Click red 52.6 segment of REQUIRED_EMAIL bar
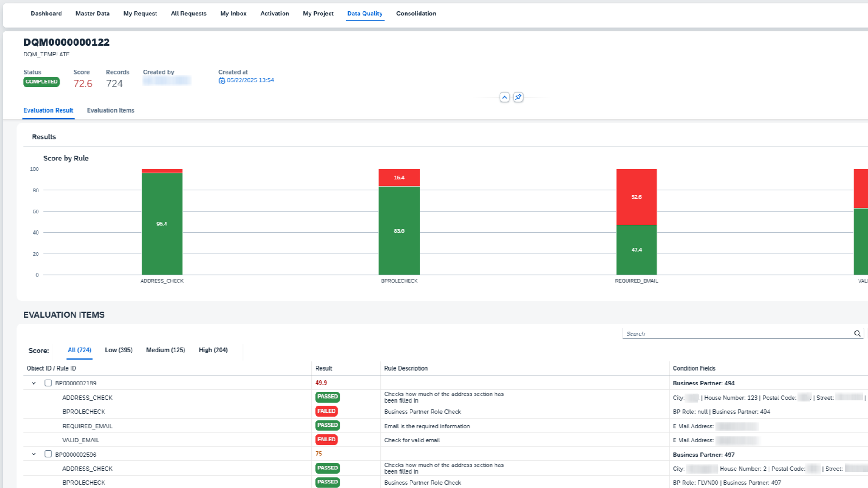 tap(636, 197)
